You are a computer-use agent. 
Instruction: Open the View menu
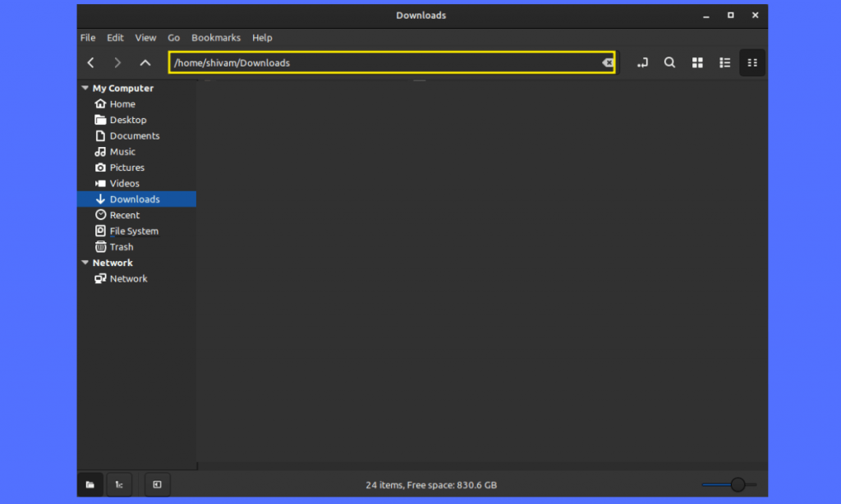coord(145,38)
